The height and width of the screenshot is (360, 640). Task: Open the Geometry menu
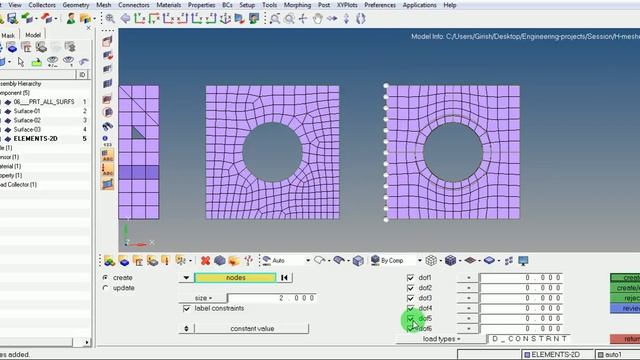pos(76,5)
